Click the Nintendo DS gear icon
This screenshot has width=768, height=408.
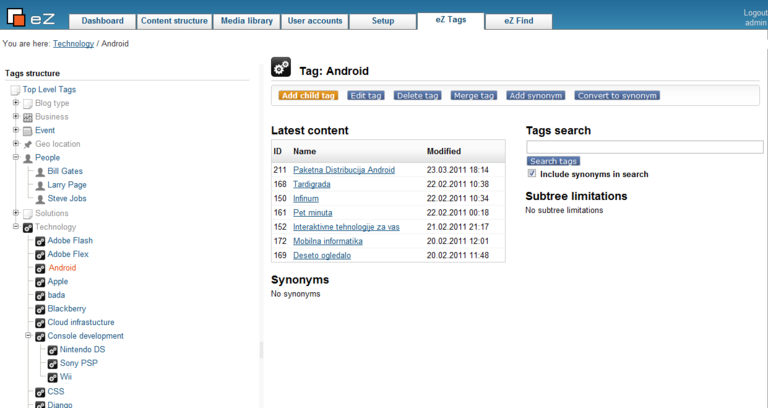click(52, 351)
